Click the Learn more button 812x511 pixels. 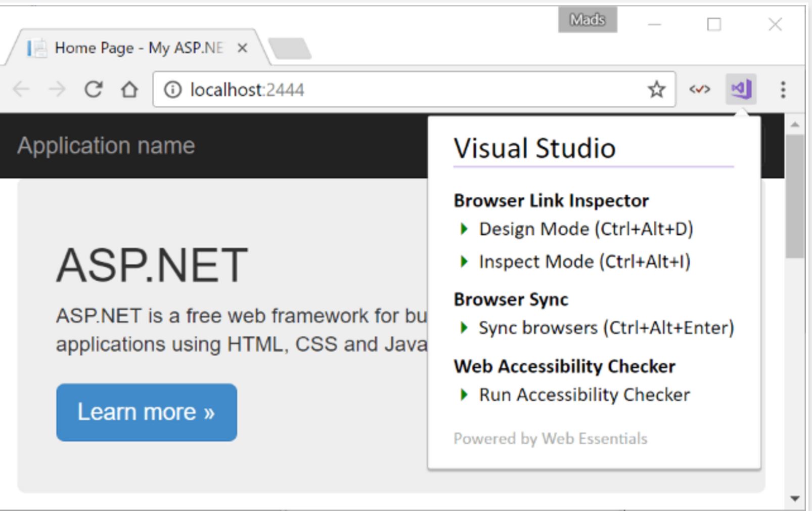pyautogui.click(x=146, y=412)
